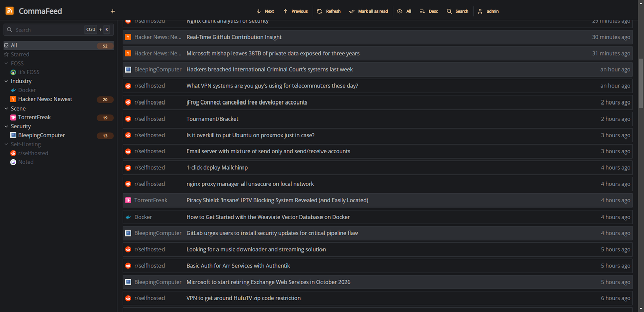Click reddit icon on 1-click deploy Mailchimp row
Screen dimensions: 644x312
(x=128, y=168)
